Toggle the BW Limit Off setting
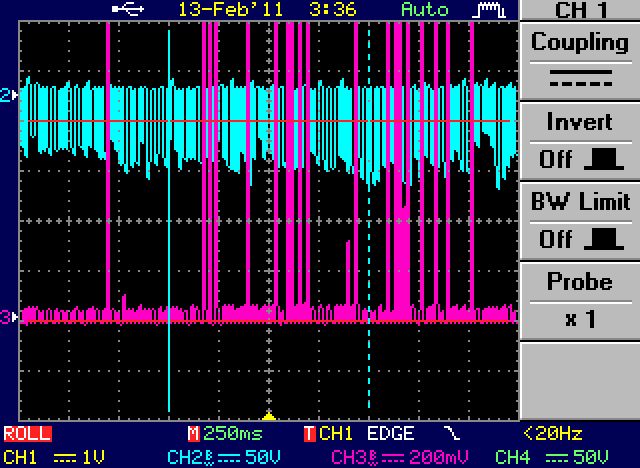 [580, 220]
